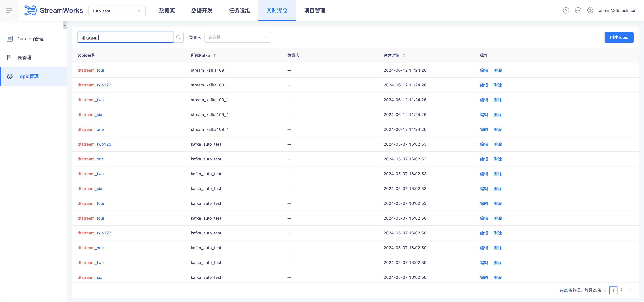This screenshot has width=644, height=302.
Task: Click stream_kafka109_1 cell in dtstream_one row
Action: pyautogui.click(x=210, y=129)
